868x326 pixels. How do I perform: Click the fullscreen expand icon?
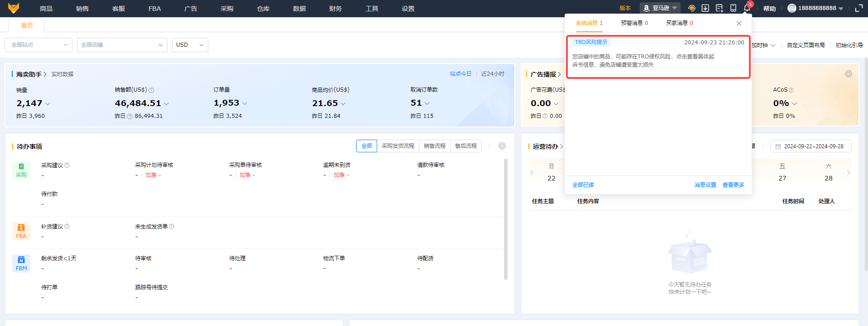pyautogui.click(x=858, y=8)
